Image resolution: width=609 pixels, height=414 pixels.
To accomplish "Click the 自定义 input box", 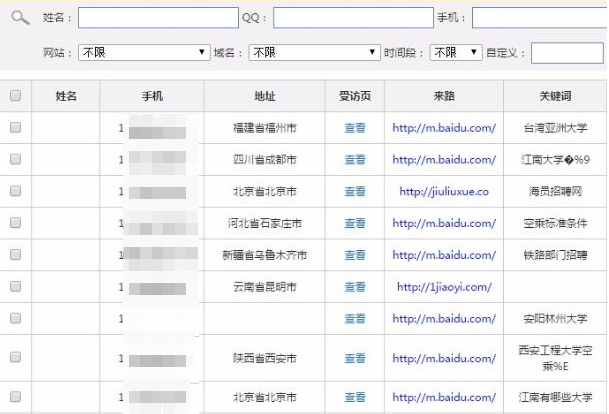I will pyautogui.click(x=566, y=52).
